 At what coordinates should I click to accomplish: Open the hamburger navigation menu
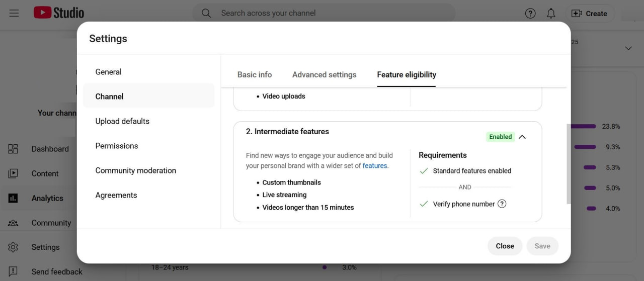14,13
